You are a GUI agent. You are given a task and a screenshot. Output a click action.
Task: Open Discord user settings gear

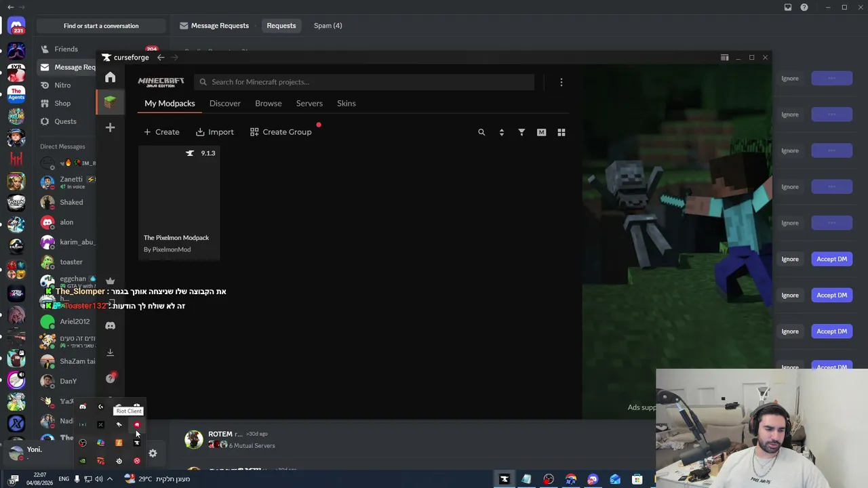point(153,453)
